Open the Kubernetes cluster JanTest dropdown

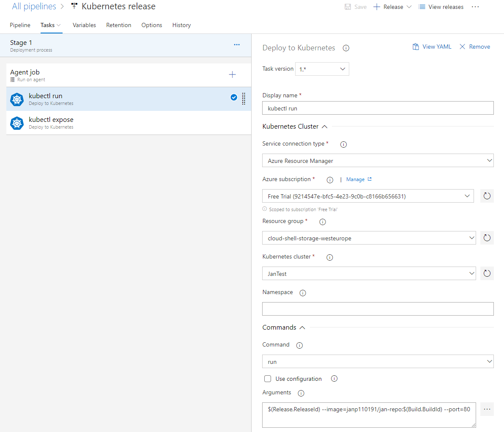[x=369, y=273]
